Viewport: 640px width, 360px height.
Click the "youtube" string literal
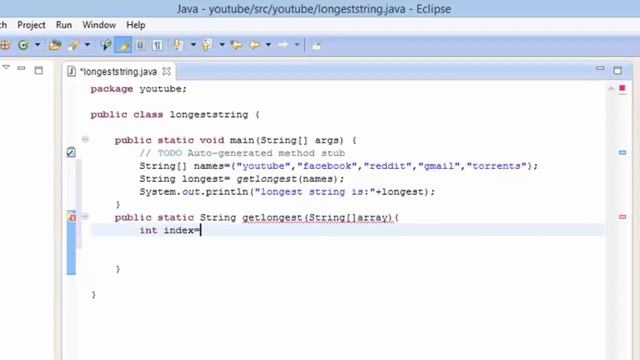[263, 166]
